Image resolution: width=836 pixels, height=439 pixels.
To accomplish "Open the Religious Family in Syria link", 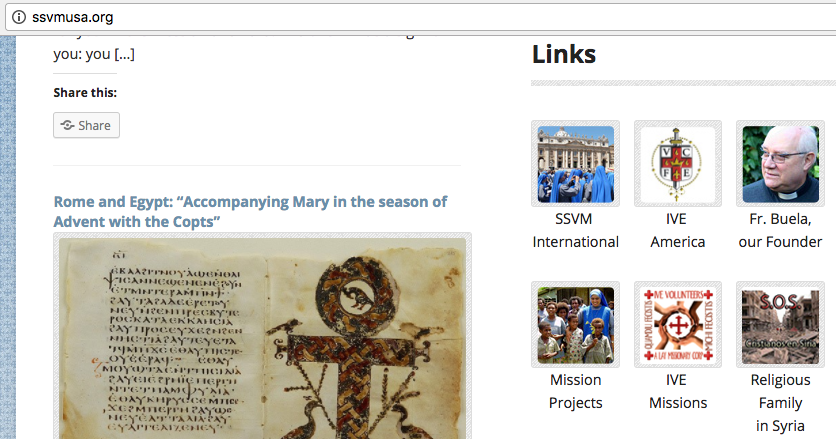I will coord(780,403).
